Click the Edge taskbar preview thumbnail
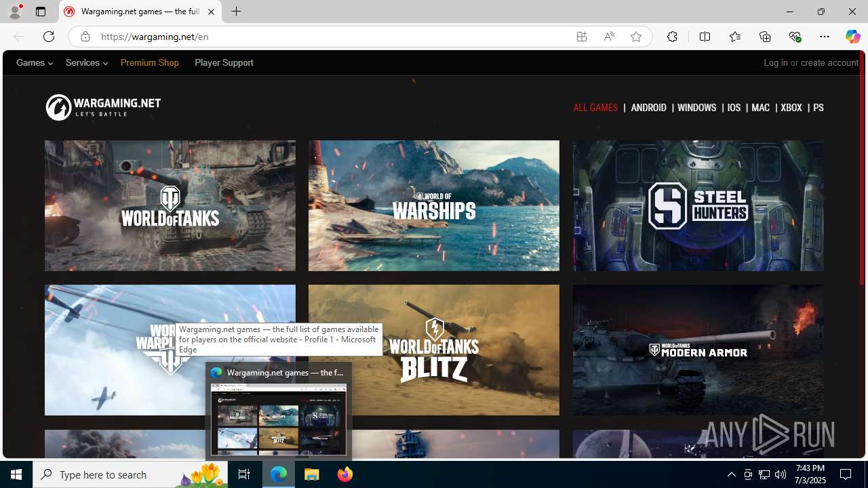 pos(279,420)
